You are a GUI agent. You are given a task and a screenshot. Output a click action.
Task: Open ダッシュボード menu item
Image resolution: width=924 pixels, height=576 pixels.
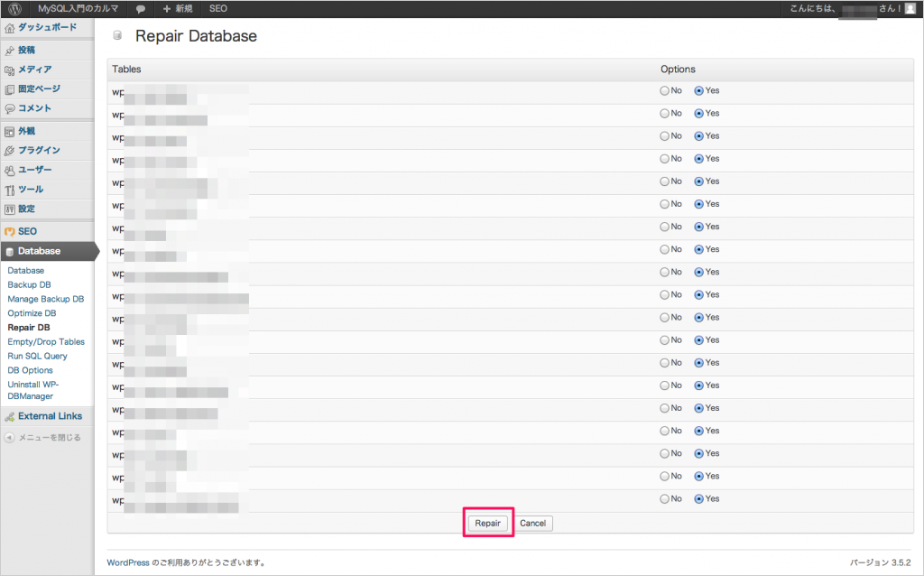point(47,27)
